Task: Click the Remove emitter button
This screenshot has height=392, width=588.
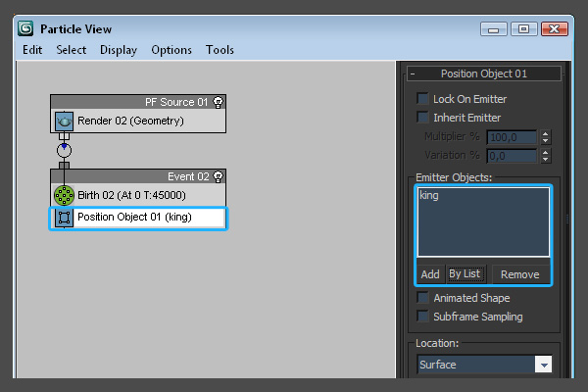Action: click(520, 274)
